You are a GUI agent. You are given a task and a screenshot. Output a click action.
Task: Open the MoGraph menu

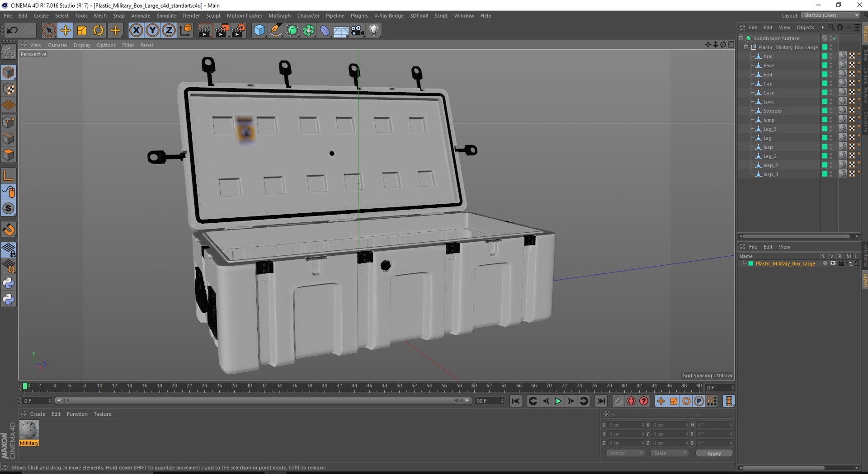click(279, 15)
